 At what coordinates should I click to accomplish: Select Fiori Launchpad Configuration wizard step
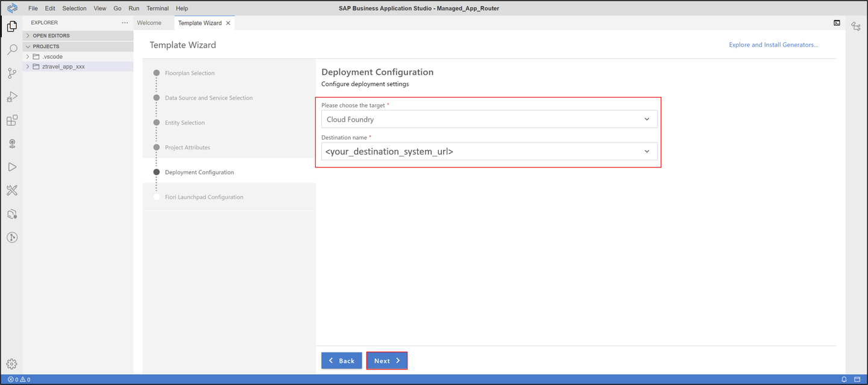(x=204, y=197)
